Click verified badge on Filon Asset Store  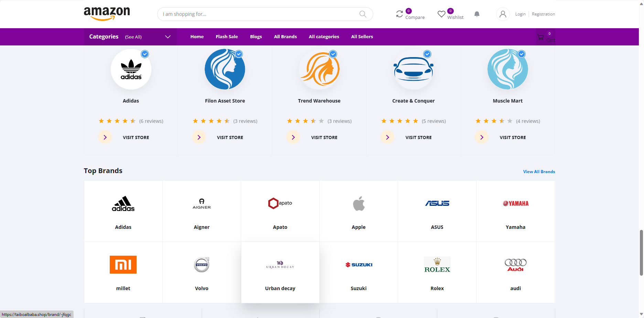[239, 54]
